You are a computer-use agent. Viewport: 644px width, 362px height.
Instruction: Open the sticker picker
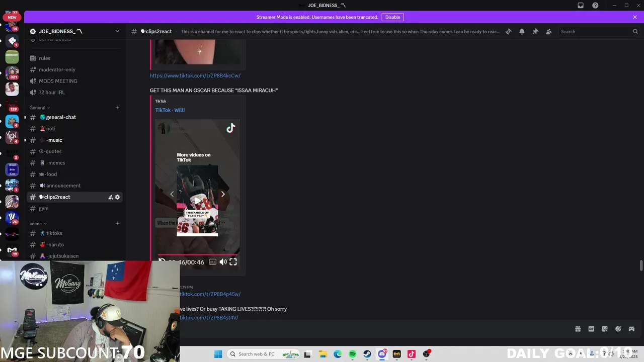tap(605, 329)
